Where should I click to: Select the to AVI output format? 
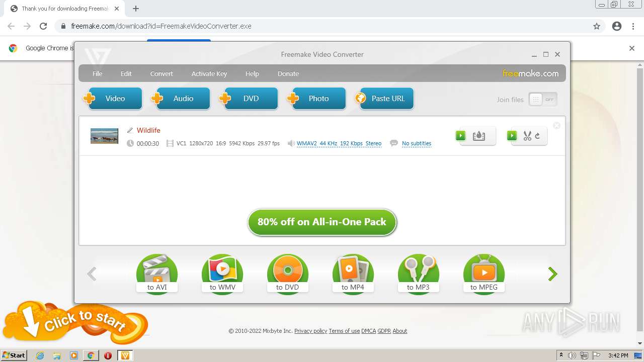pyautogui.click(x=157, y=274)
